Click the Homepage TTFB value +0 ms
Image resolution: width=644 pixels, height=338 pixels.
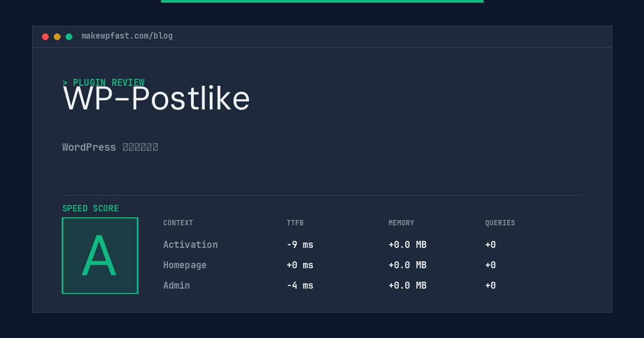300,265
